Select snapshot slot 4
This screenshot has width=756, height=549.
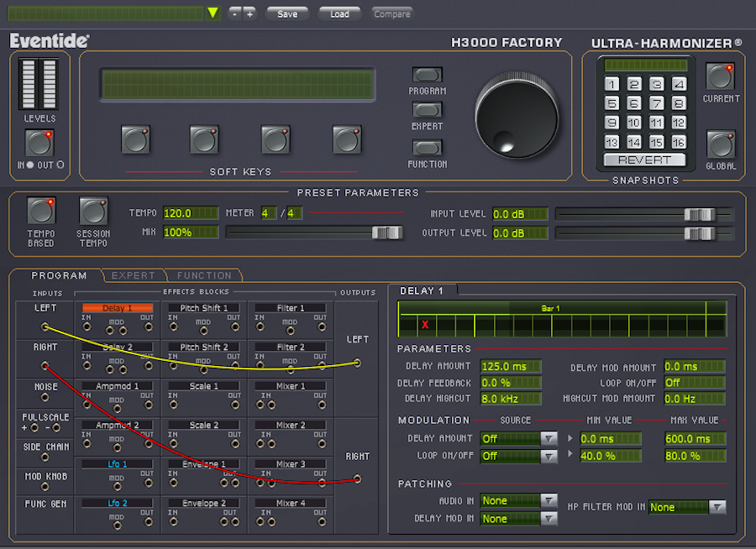(679, 84)
